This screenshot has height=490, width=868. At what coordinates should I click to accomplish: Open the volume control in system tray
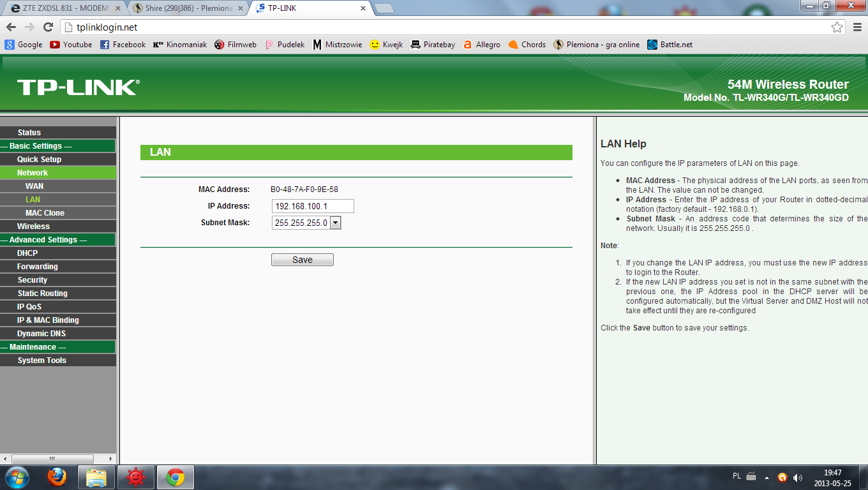(x=797, y=477)
